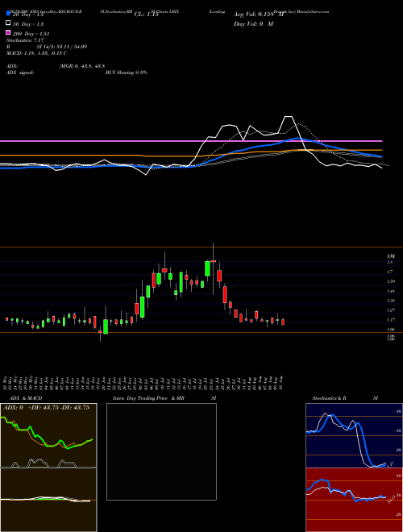Select the '20 Day = 1.3' legend text

coord(28,15)
